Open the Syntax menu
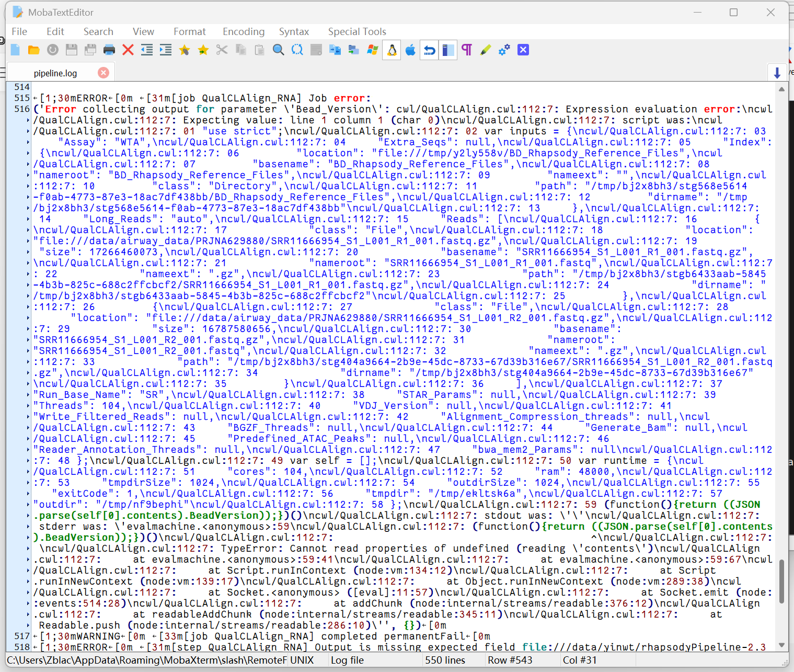The image size is (794, 672). point(294,31)
